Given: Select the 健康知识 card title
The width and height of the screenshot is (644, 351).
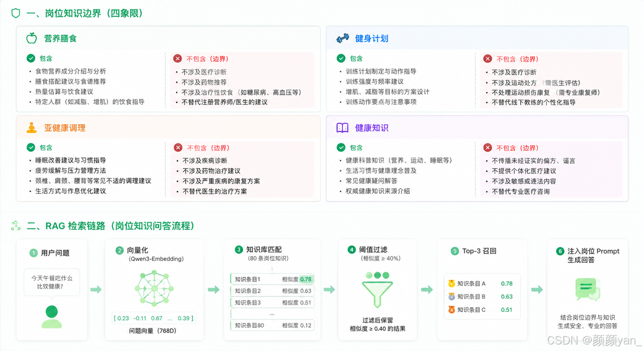Looking at the screenshot, I should coord(372,128).
